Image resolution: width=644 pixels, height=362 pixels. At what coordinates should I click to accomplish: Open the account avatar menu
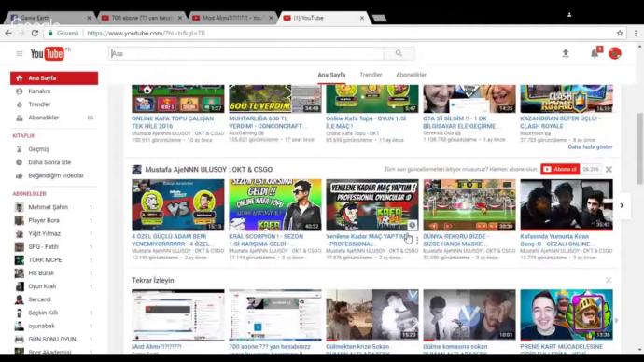615,53
